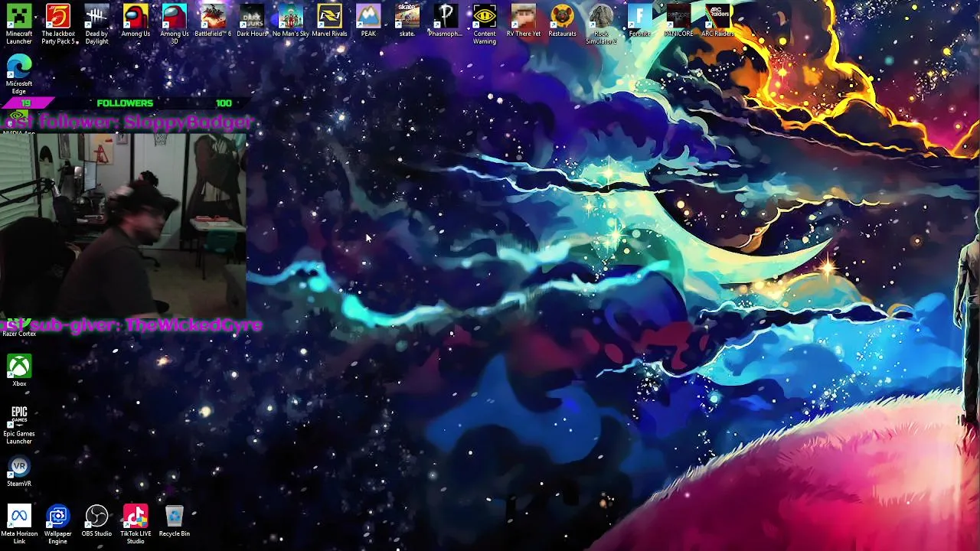The width and height of the screenshot is (980, 551).
Task: Select the PEAK game icon
Action: pyautogui.click(x=368, y=21)
